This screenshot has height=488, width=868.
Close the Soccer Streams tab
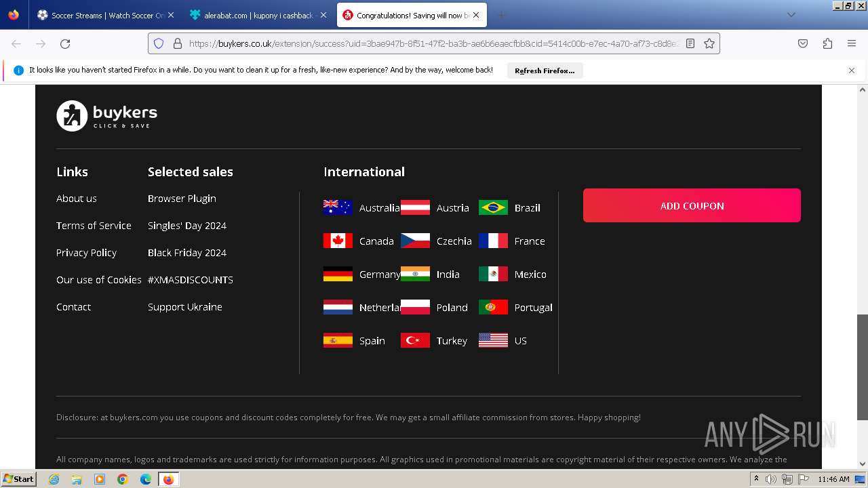[x=170, y=15]
